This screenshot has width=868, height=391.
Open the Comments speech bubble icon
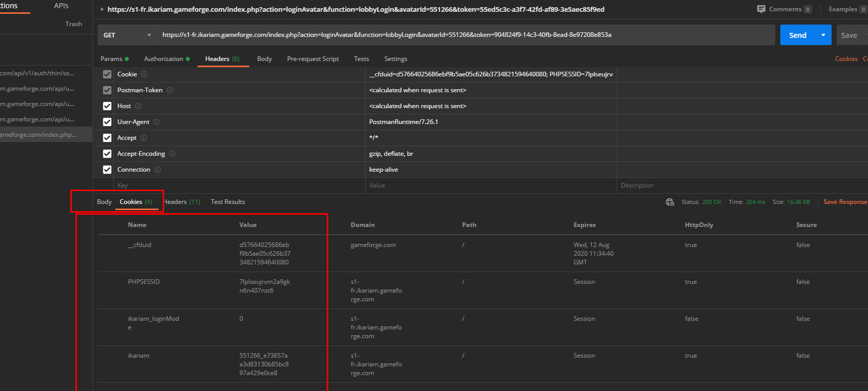[x=761, y=9]
